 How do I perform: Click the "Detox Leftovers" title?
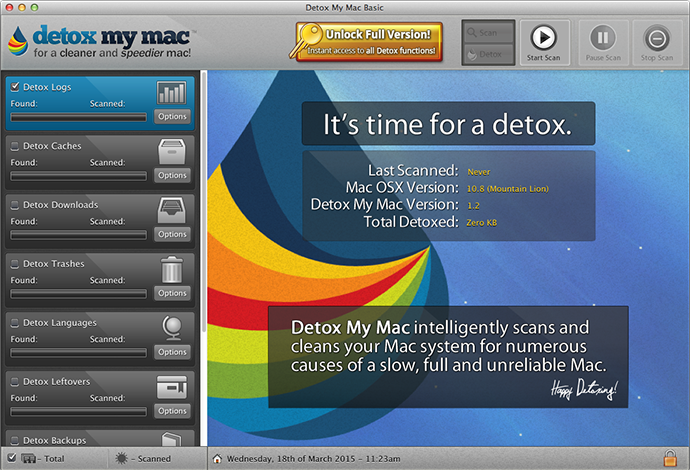56,382
